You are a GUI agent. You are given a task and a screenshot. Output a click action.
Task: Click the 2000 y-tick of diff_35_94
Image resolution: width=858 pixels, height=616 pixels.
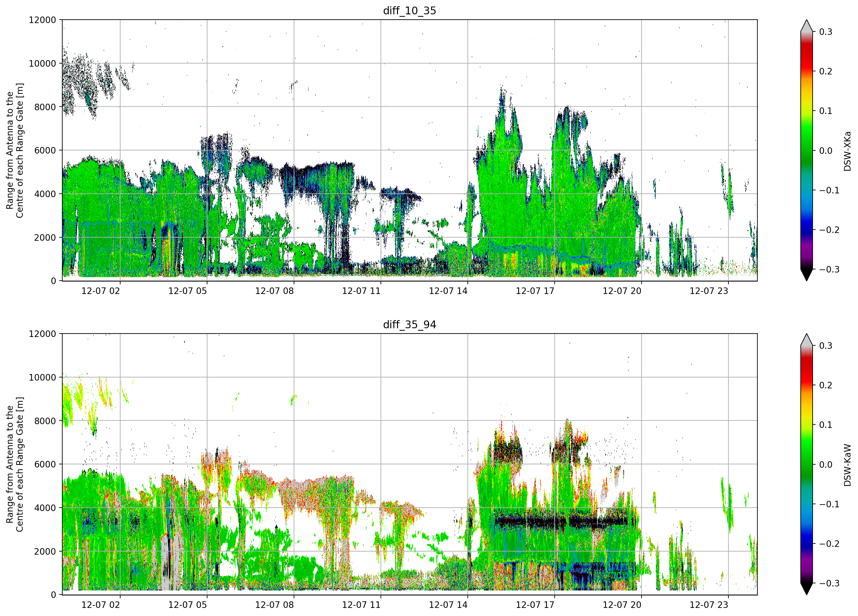click(x=45, y=552)
